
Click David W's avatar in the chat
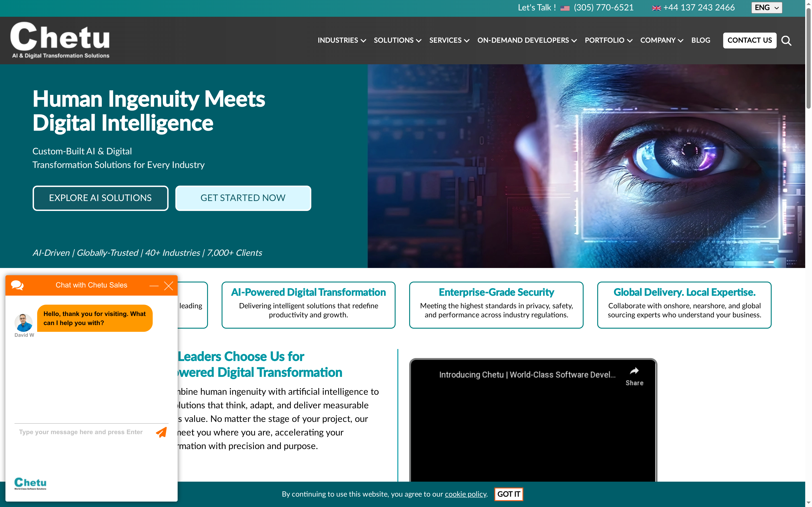click(24, 323)
